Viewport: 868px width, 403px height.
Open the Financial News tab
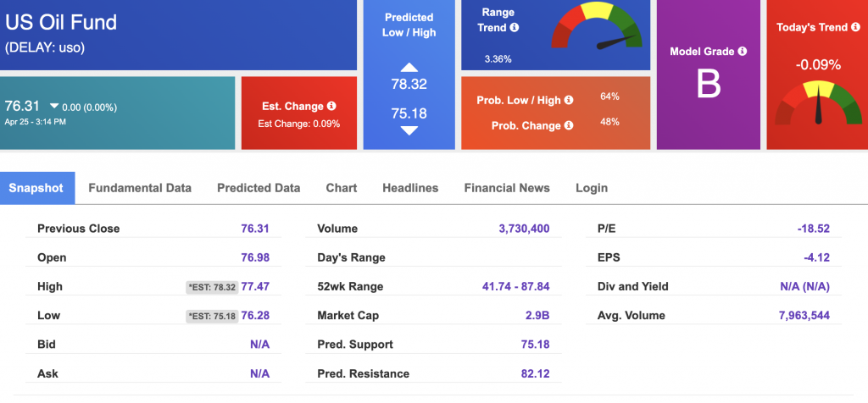(507, 188)
